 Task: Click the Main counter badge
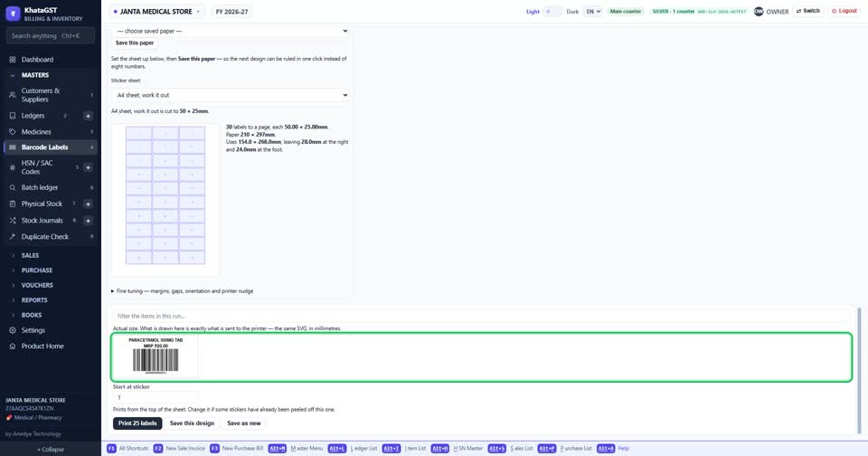[x=625, y=11]
